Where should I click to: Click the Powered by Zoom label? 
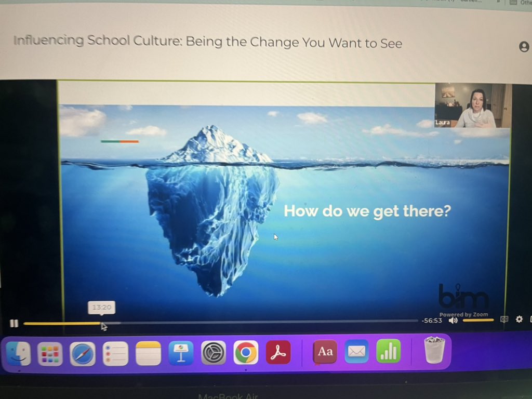pyautogui.click(x=463, y=314)
